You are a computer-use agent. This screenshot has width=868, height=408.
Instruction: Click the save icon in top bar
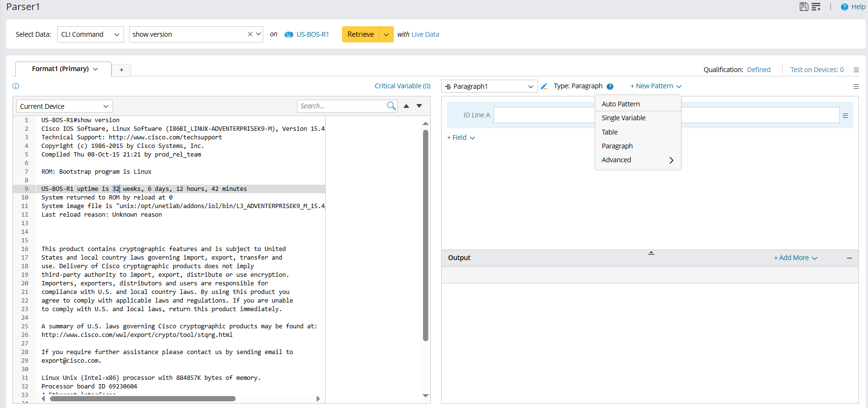click(804, 7)
